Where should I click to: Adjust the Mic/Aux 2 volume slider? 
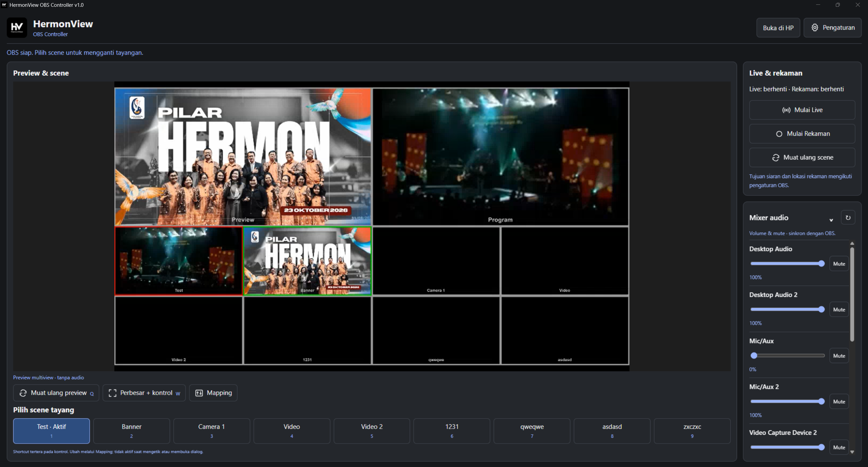click(x=787, y=401)
